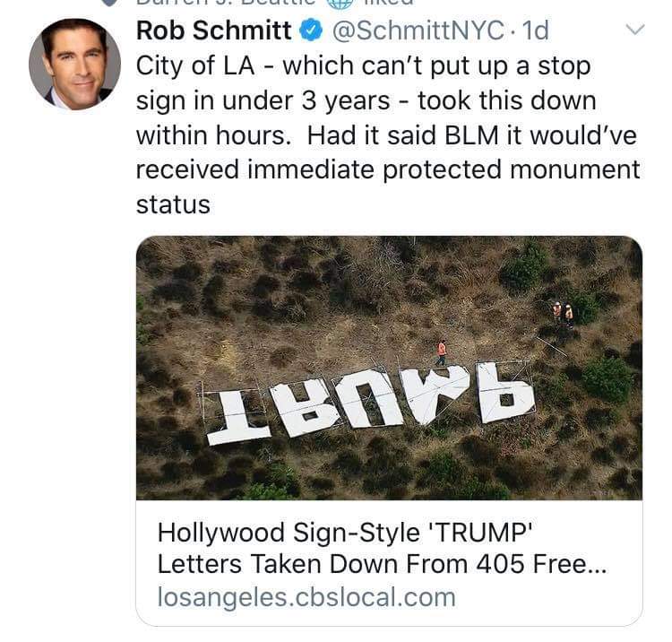
Task: Open the @SchmittNYC handle link
Action: 418,30
